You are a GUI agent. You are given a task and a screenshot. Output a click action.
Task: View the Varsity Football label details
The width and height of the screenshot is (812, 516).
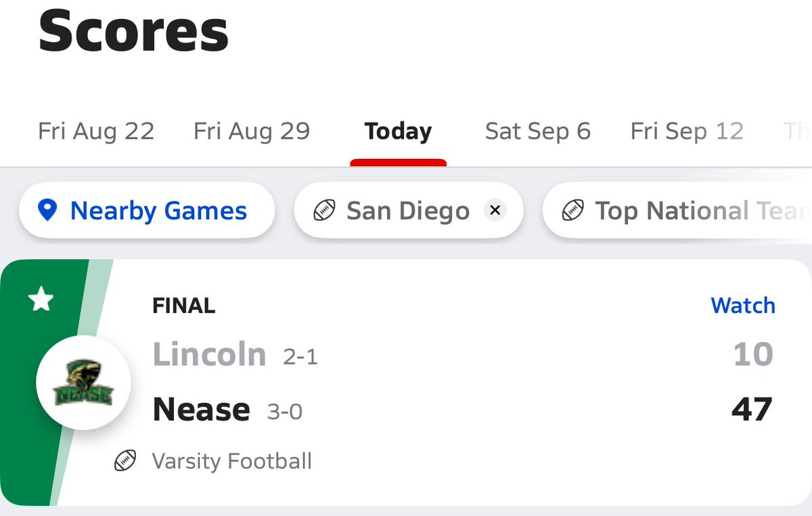(232, 461)
